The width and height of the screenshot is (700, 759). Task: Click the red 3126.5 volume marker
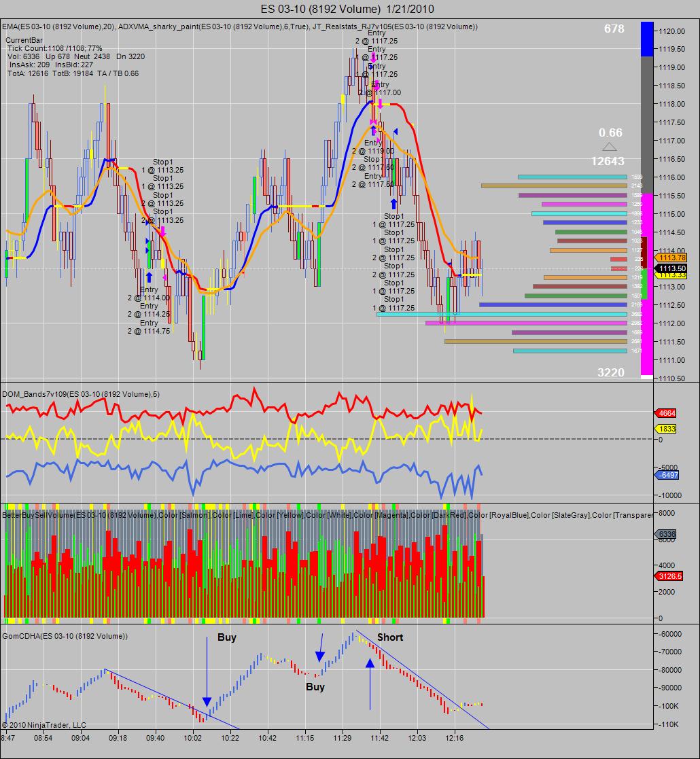click(669, 576)
